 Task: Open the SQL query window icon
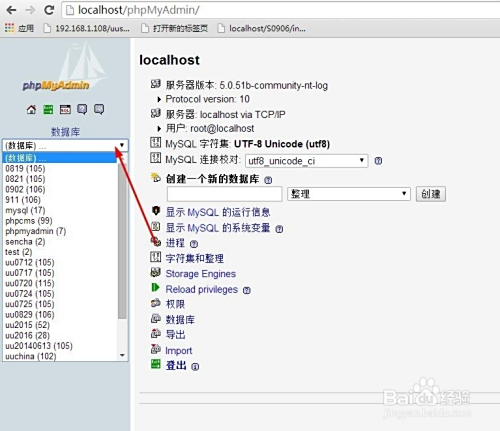[65, 109]
